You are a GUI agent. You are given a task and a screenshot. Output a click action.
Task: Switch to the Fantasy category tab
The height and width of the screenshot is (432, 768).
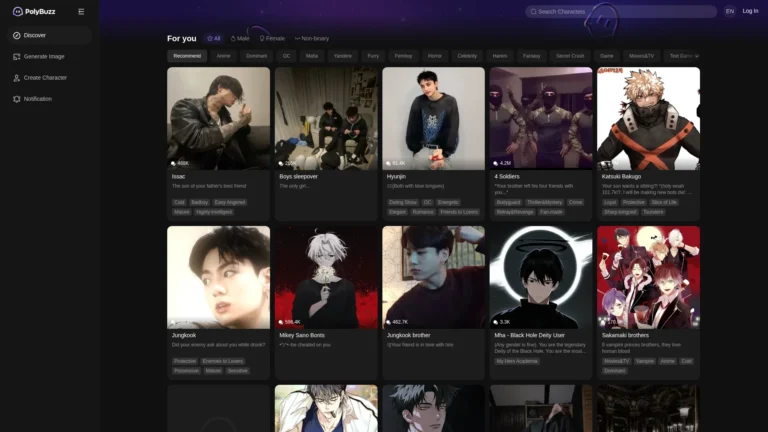pyautogui.click(x=531, y=56)
